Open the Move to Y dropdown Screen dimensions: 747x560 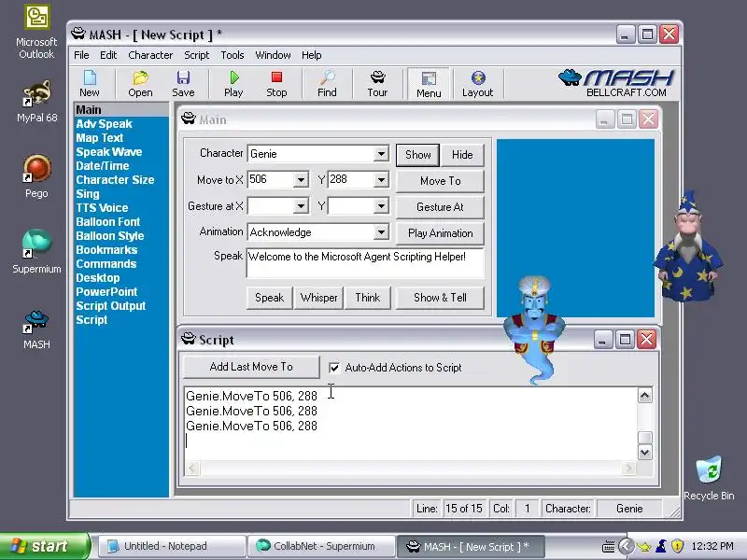click(381, 180)
